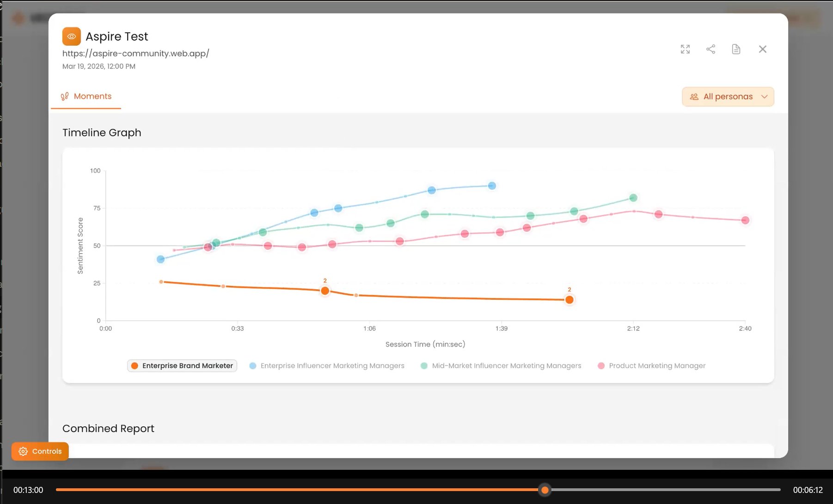
Task: Toggle Enterprise Influencer Marketing Managers legend
Action: [327, 365]
